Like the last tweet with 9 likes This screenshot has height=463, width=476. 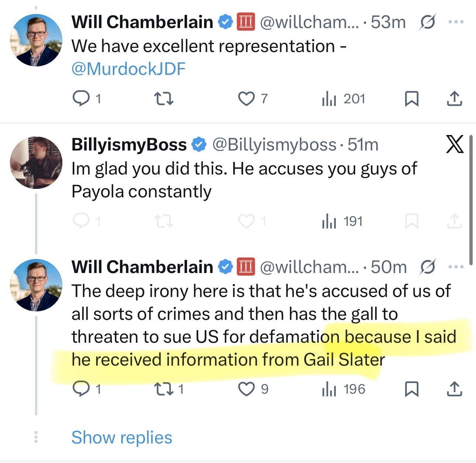[246, 389]
